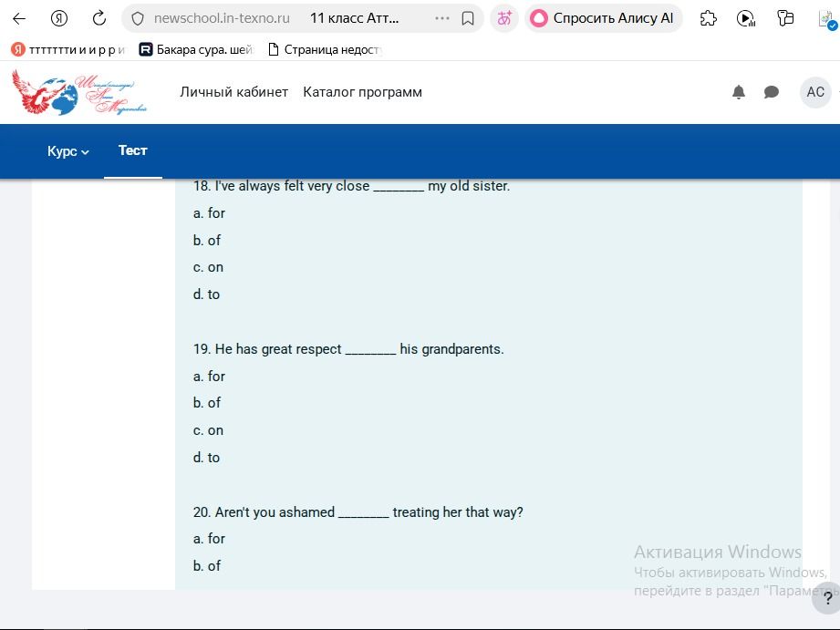Click the school logo image
Image resolution: width=840 pixels, height=630 pixels.
tap(78, 92)
